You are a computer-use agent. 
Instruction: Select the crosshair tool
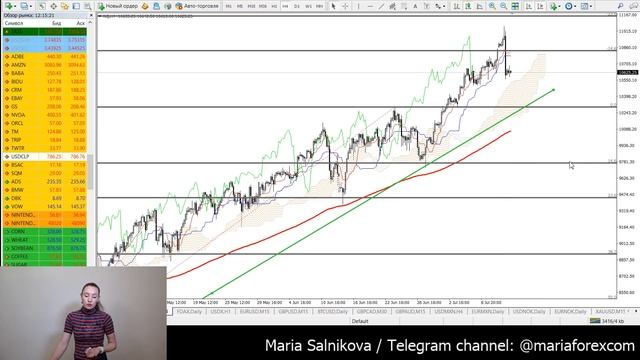click(345, 6)
